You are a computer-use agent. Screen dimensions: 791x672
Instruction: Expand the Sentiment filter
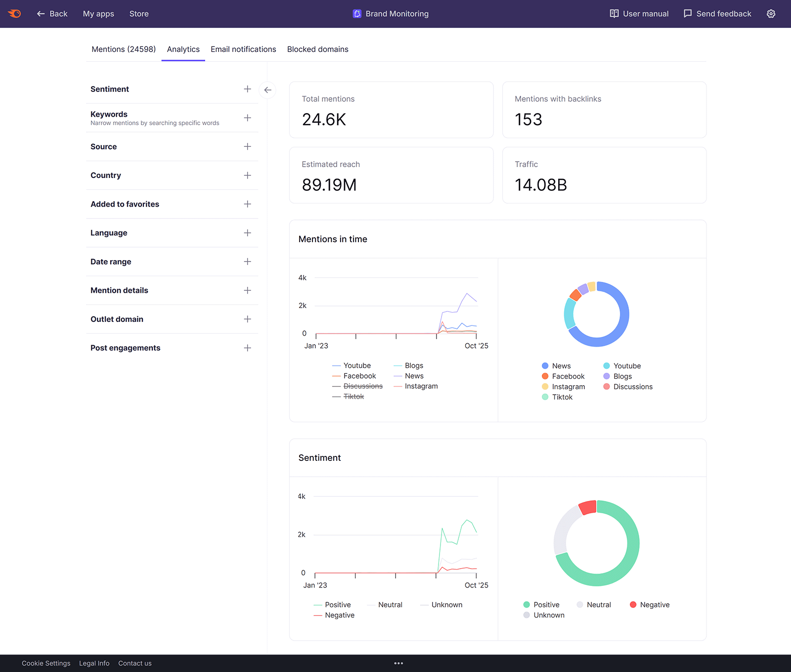coord(247,89)
